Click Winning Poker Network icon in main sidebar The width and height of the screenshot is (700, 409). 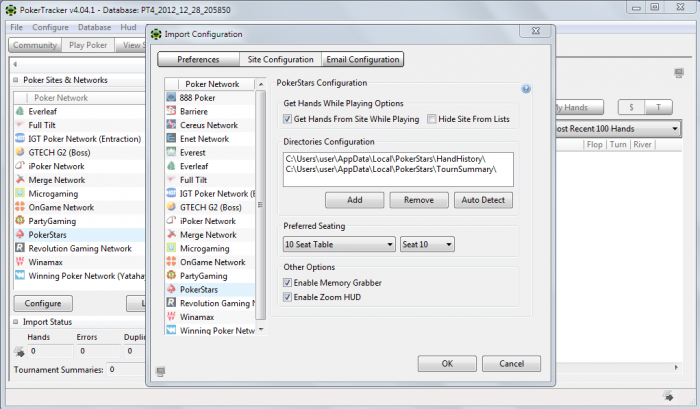(20, 275)
